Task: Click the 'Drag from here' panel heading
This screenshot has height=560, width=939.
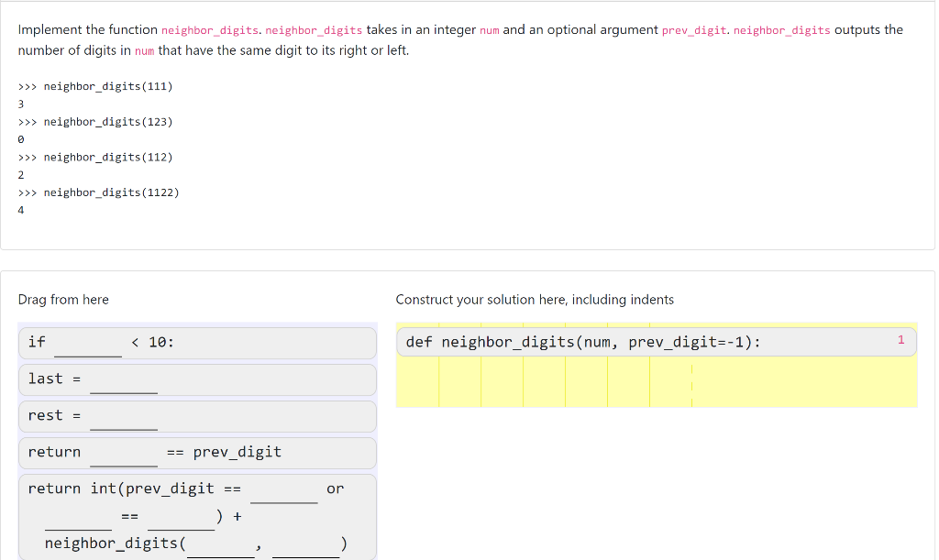Action: pyautogui.click(x=62, y=300)
